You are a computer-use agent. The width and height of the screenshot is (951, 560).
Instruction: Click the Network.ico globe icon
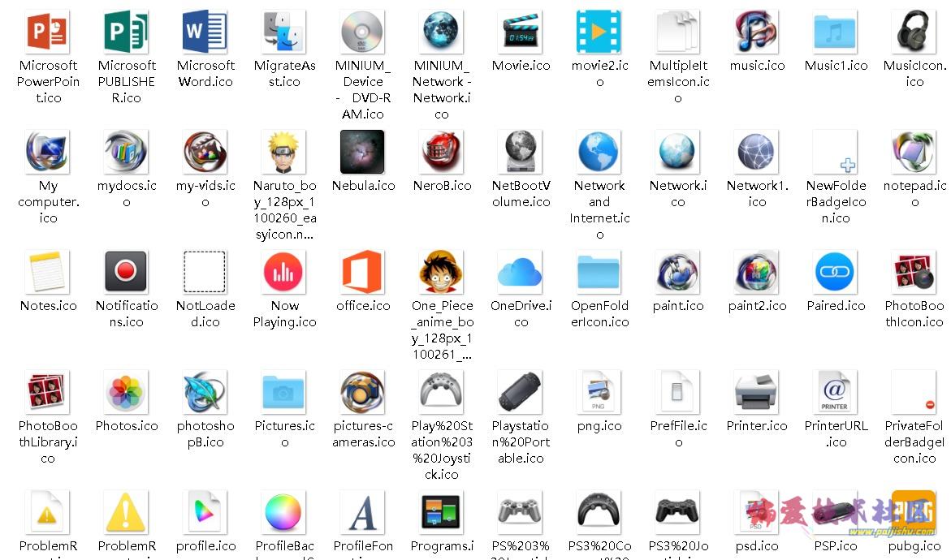pos(678,152)
